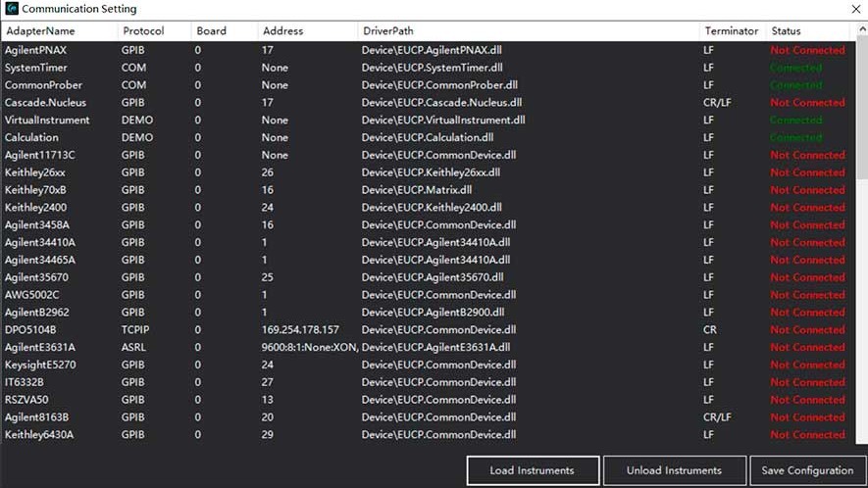The width and height of the screenshot is (868, 488).
Task: Click the Load Instruments button
Action: tap(533, 470)
